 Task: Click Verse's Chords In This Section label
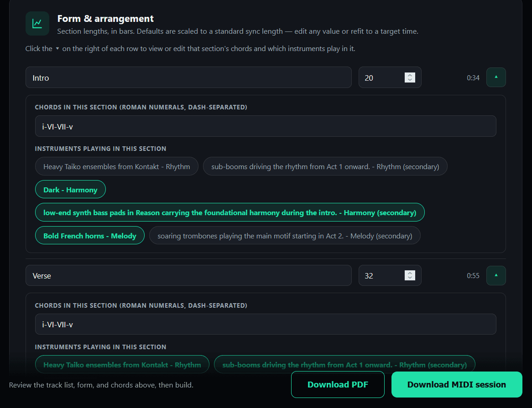(x=141, y=305)
